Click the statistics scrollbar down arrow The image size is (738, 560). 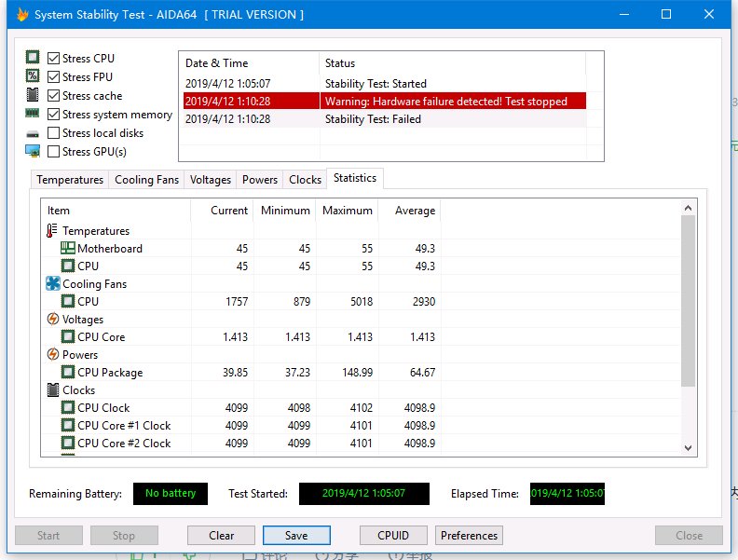[688, 448]
